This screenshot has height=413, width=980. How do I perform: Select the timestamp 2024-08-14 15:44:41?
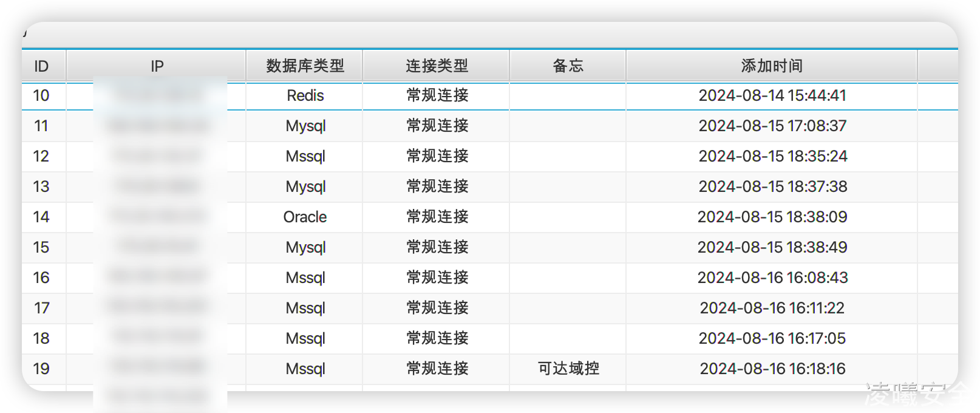772,96
